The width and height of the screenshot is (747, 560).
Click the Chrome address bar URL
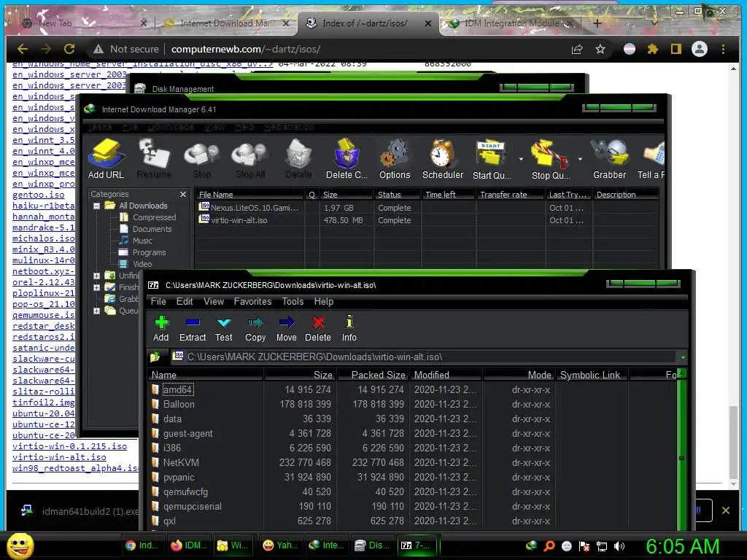[x=245, y=49]
